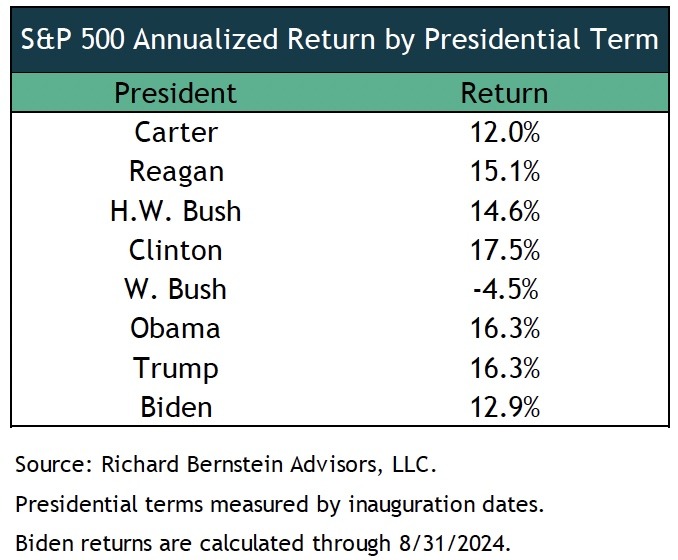This screenshot has height=560, width=678.
Task: Select the President column header
Action: (175, 93)
